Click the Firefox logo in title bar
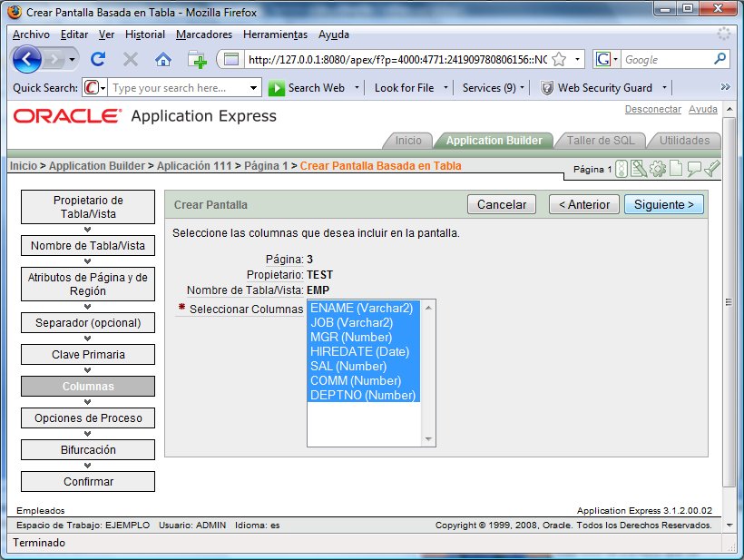The width and height of the screenshot is (744, 560). point(15,12)
